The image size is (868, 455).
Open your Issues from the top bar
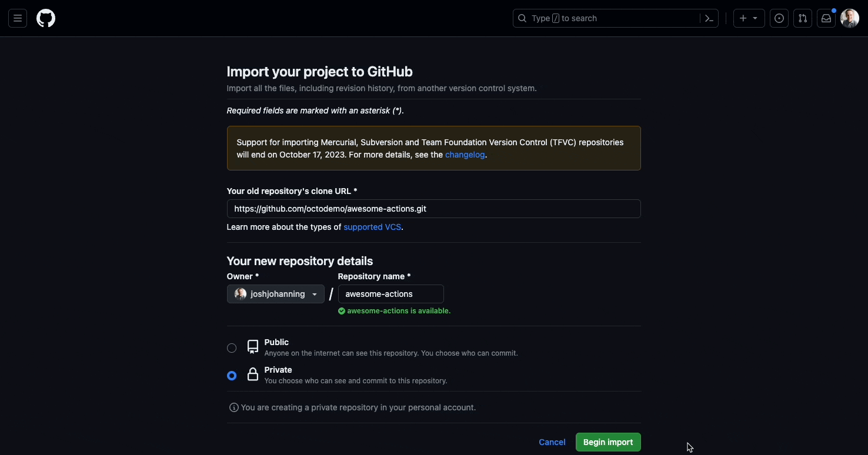click(x=779, y=18)
